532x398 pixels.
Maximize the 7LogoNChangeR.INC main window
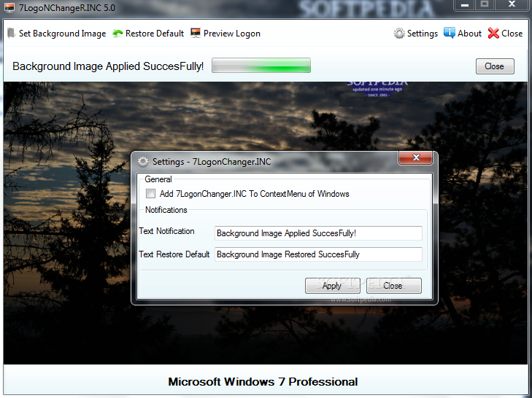(485, 5)
